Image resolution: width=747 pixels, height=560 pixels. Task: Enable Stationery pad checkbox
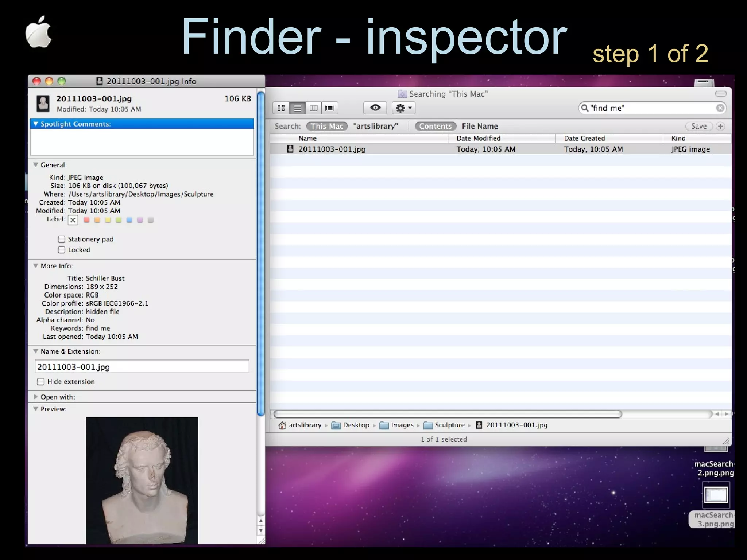pyautogui.click(x=62, y=239)
